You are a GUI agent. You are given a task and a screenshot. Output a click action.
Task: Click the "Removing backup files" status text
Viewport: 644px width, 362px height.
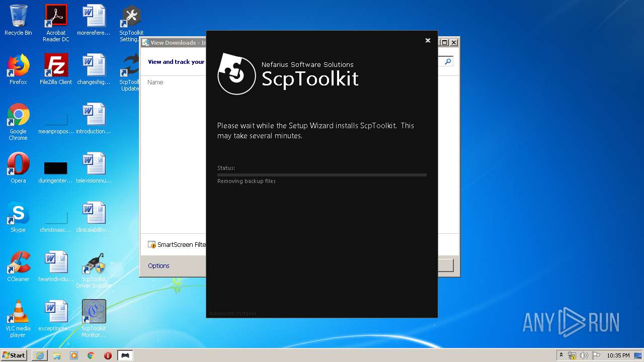tap(247, 181)
